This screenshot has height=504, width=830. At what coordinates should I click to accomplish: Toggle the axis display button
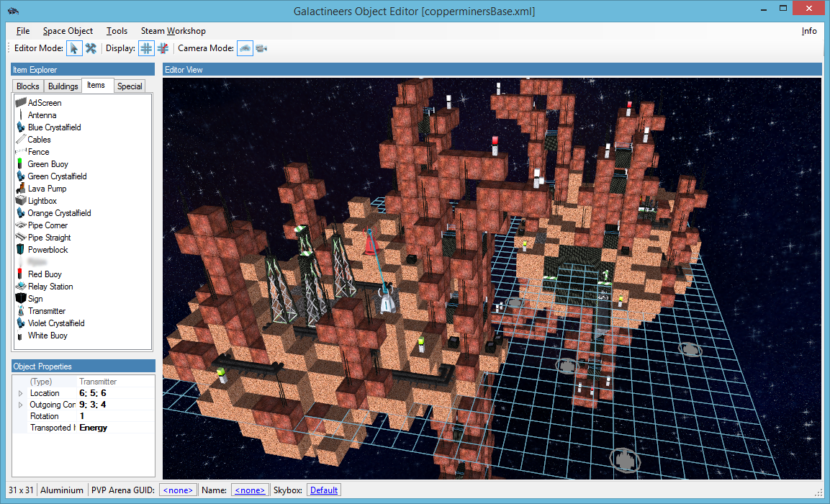[163, 48]
